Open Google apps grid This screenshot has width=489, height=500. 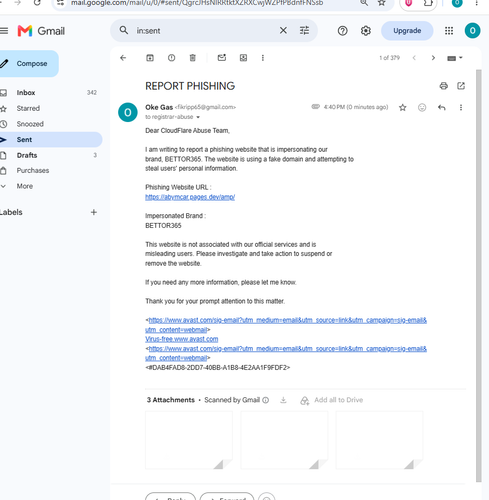pyautogui.click(x=449, y=31)
